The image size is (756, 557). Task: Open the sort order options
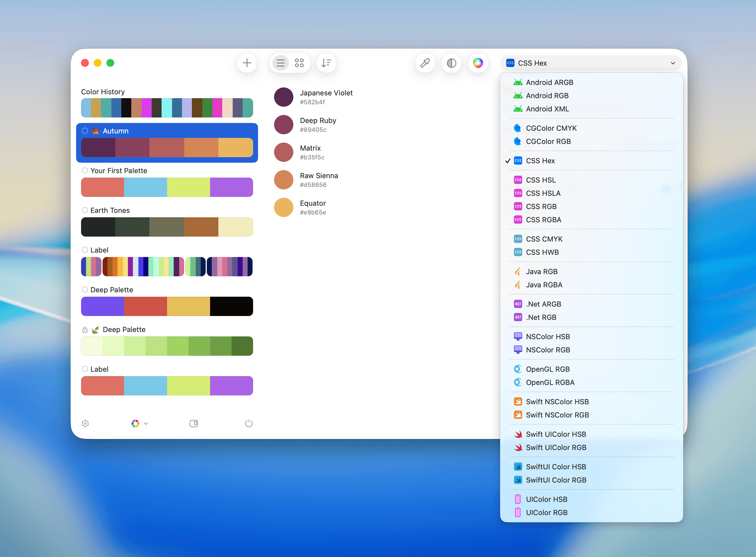(x=326, y=63)
